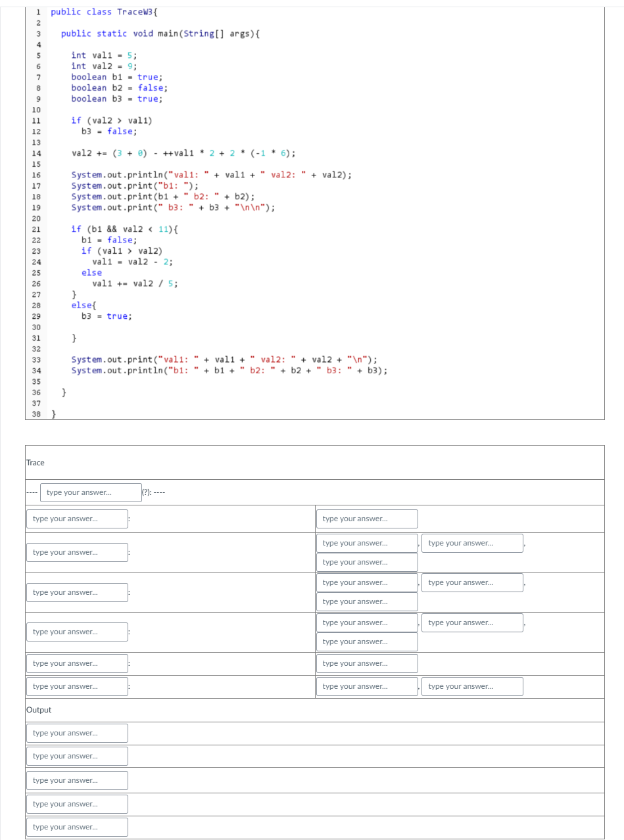The image size is (624, 840).
Task: Focus third trace row's upper-right value box
Action: pos(473,582)
